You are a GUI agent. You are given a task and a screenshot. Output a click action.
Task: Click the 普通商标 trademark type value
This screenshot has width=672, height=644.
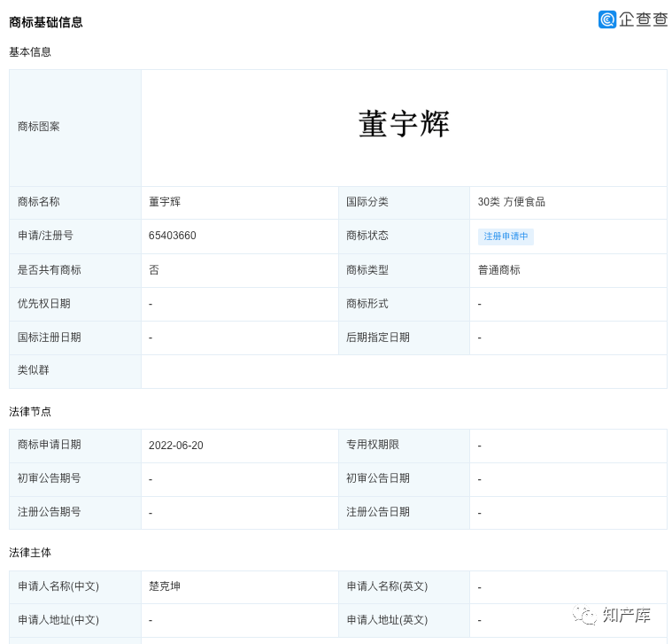click(x=498, y=270)
